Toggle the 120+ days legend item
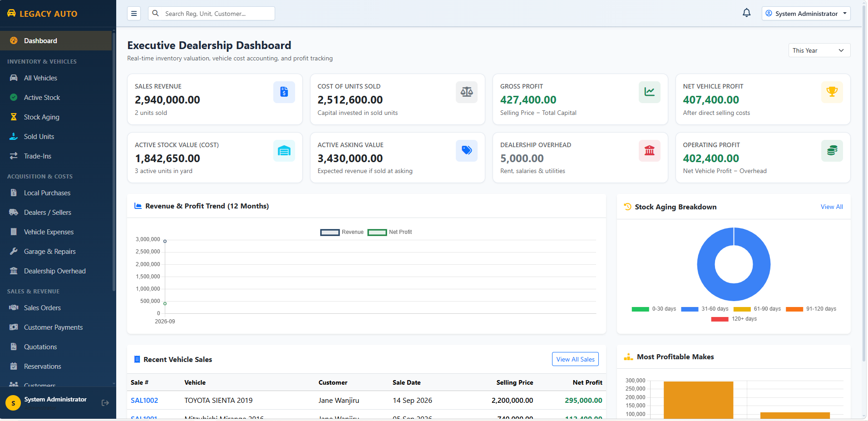This screenshot has width=868, height=421. tap(734, 319)
